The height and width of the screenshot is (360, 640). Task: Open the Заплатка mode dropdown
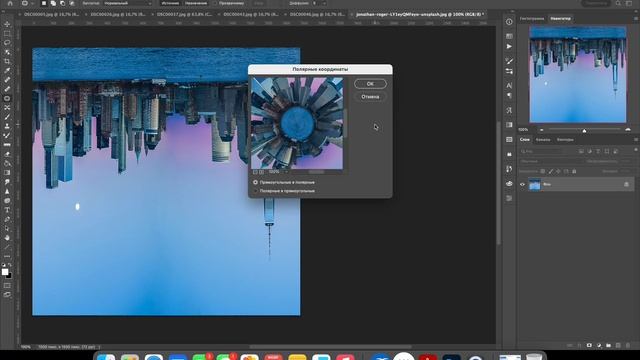[x=127, y=3]
